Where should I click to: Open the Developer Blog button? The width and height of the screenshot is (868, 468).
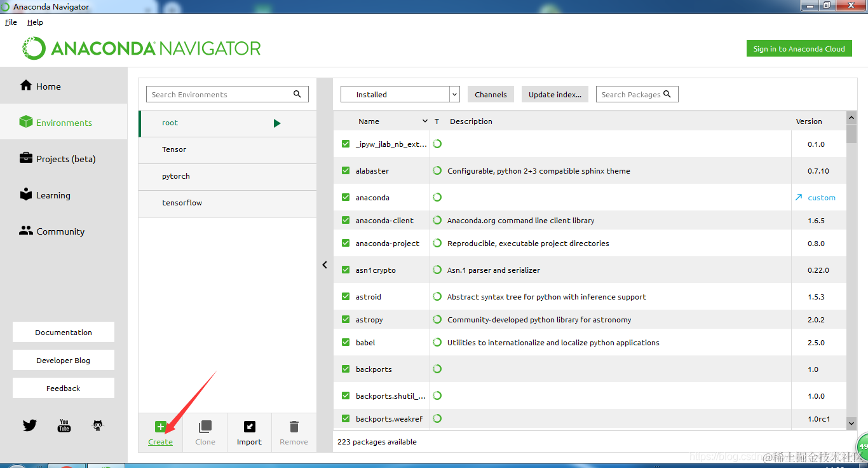[64, 360]
